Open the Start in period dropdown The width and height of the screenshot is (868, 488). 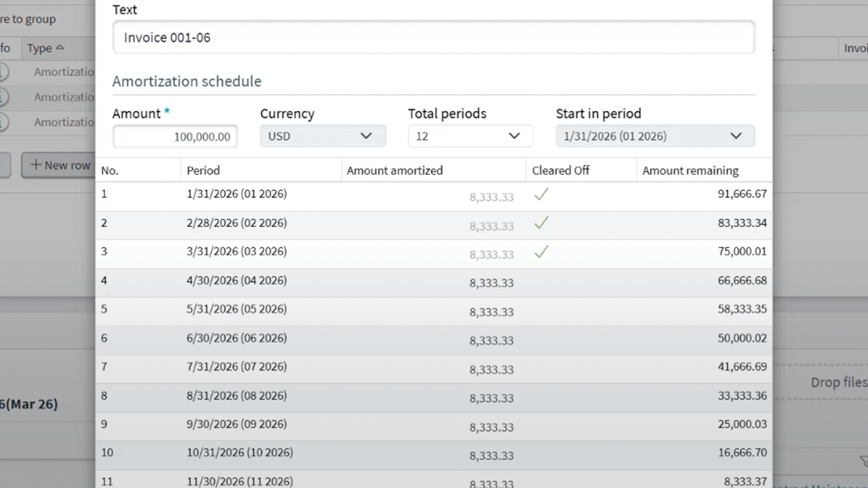(x=655, y=136)
